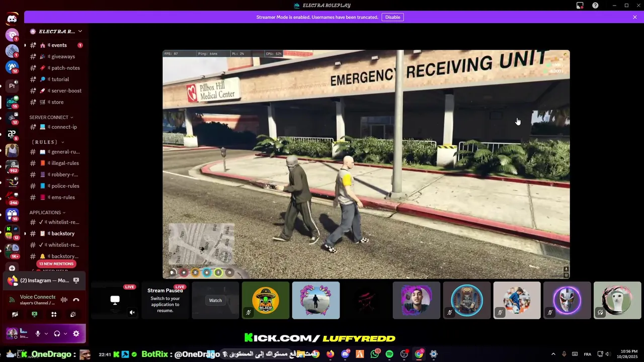Open the illegal-rules channel
The image size is (644, 362).
pyautogui.click(x=55, y=163)
